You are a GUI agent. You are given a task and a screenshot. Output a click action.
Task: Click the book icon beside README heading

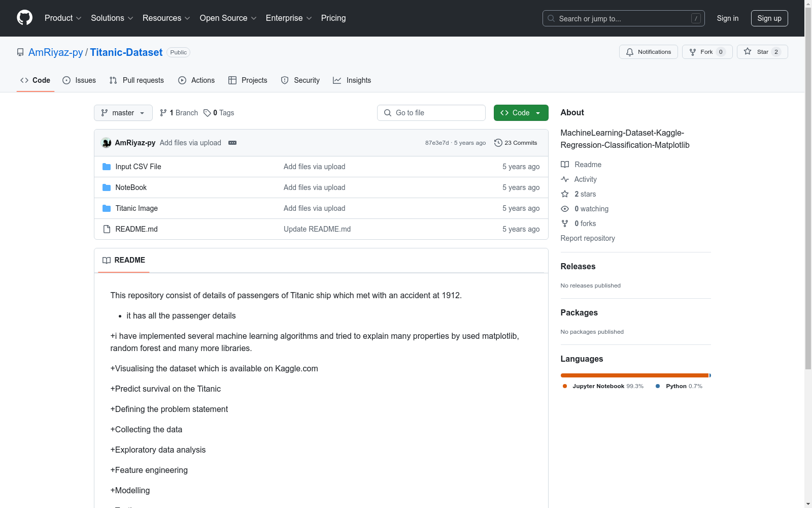point(107,260)
